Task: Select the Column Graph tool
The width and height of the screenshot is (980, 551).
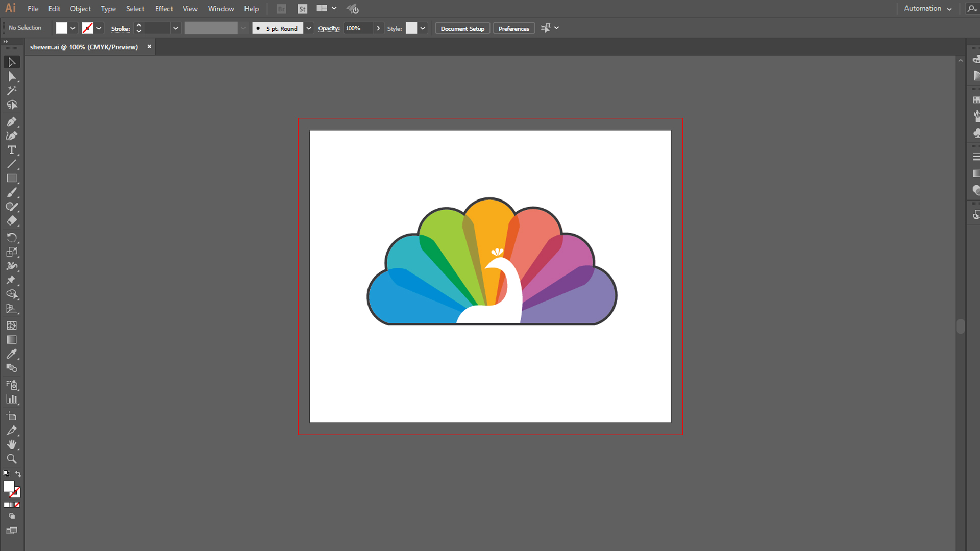Action: pos(12,399)
